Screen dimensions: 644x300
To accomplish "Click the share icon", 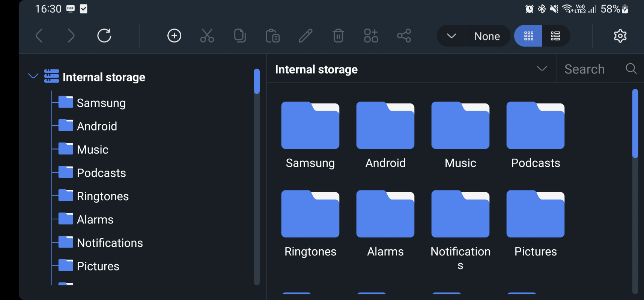I will tap(404, 36).
